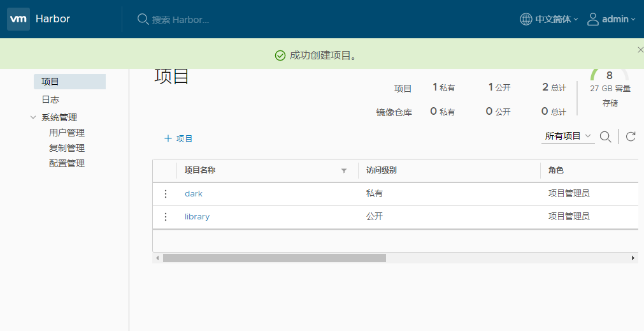This screenshot has height=331, width=644.
Task: Click the globe language icon
Action: click(526, 19)
